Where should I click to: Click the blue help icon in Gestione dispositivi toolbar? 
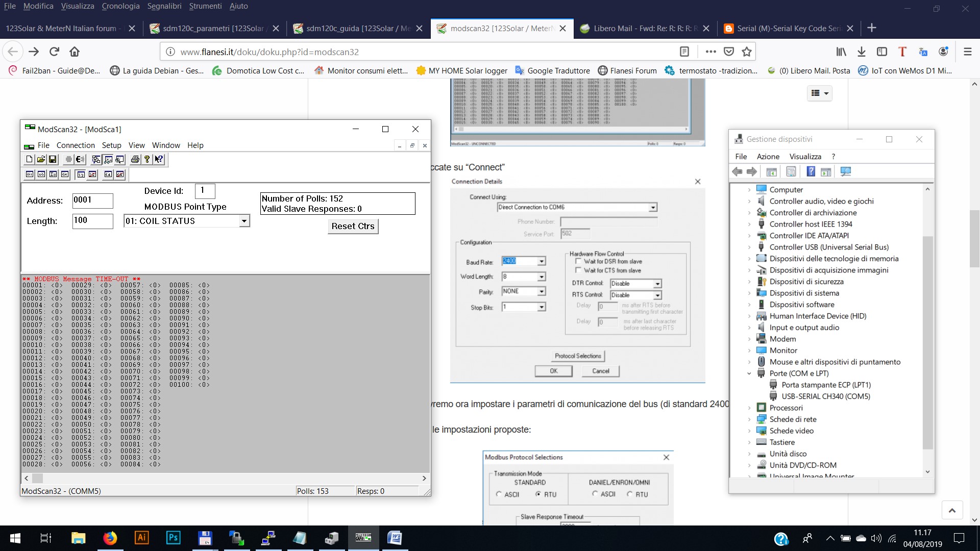(811, 172)
